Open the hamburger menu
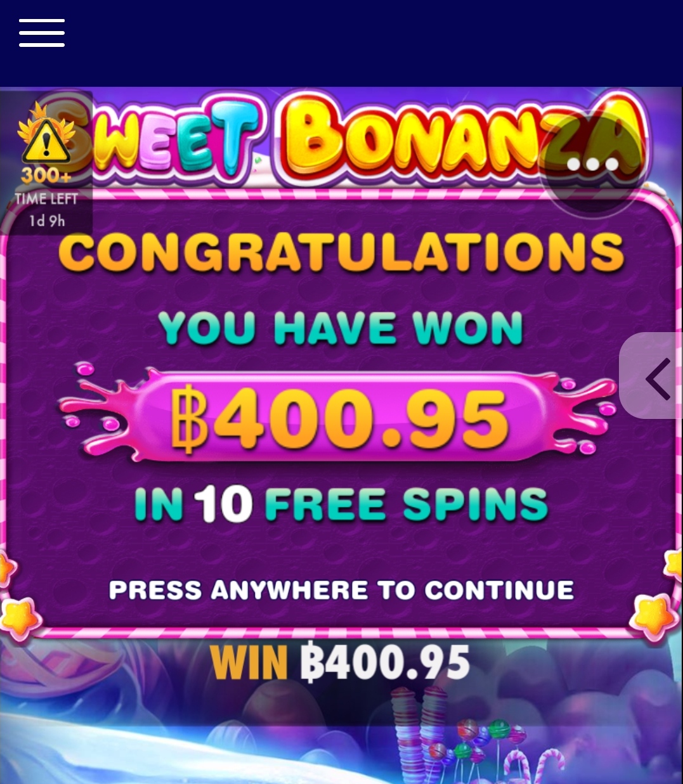683x784 pixels. [x=42, y=33]
